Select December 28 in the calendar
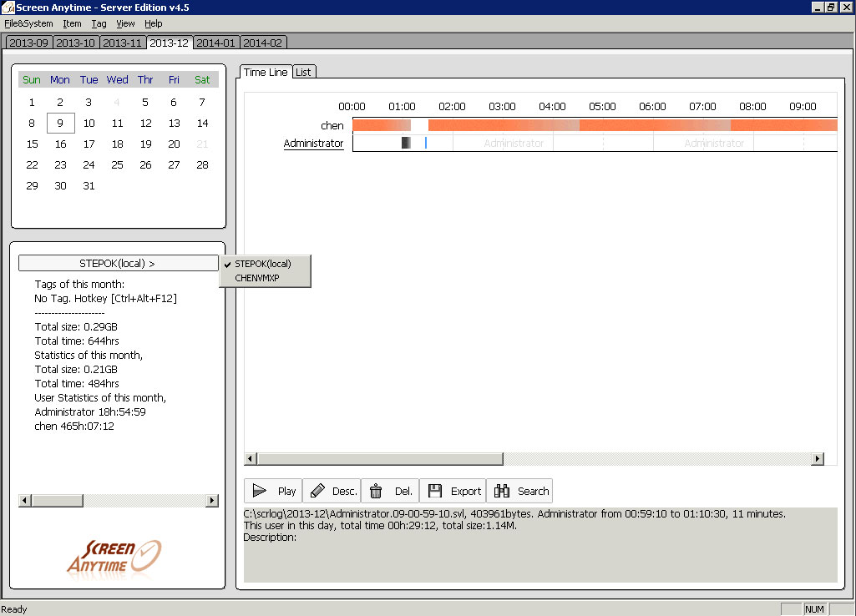This screenshot has width=856, height=616. click(202, 164)
